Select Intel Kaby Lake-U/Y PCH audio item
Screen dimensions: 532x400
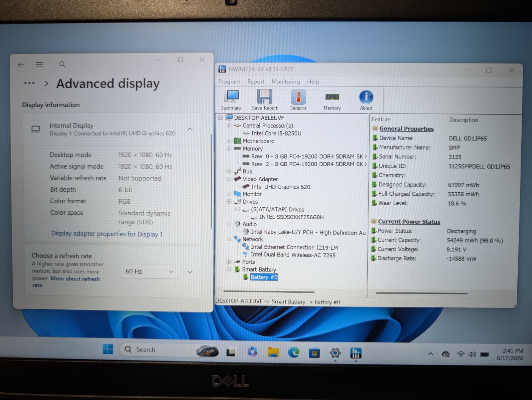tap(308, 232)
